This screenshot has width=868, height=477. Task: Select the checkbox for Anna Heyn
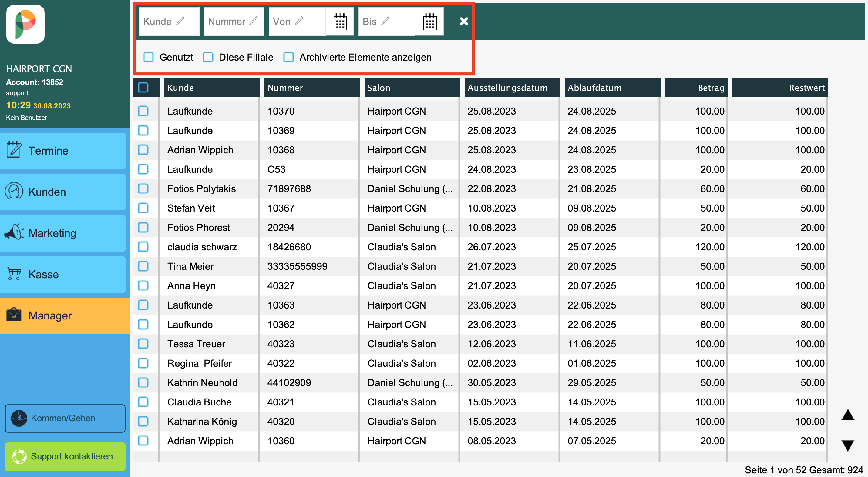tap(143, 285)
